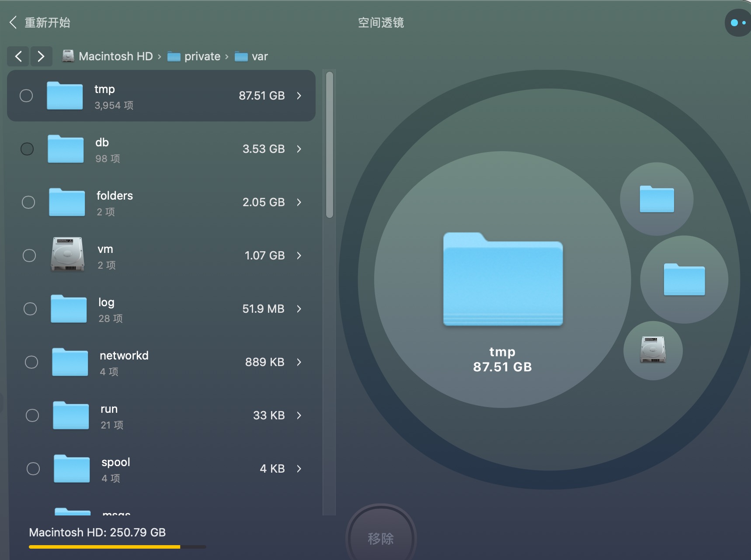Click the tmp folder icon in list

click(x=65, y=96)
